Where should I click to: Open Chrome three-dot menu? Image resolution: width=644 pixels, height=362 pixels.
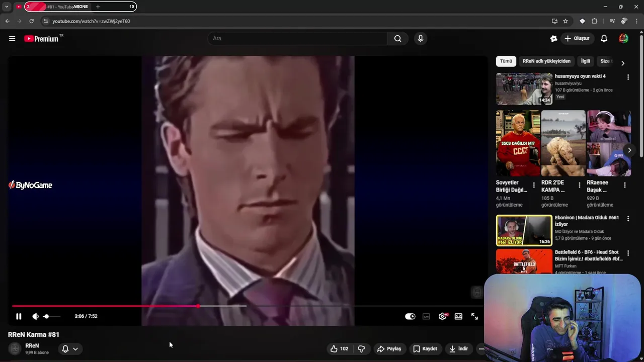[636, 21]
